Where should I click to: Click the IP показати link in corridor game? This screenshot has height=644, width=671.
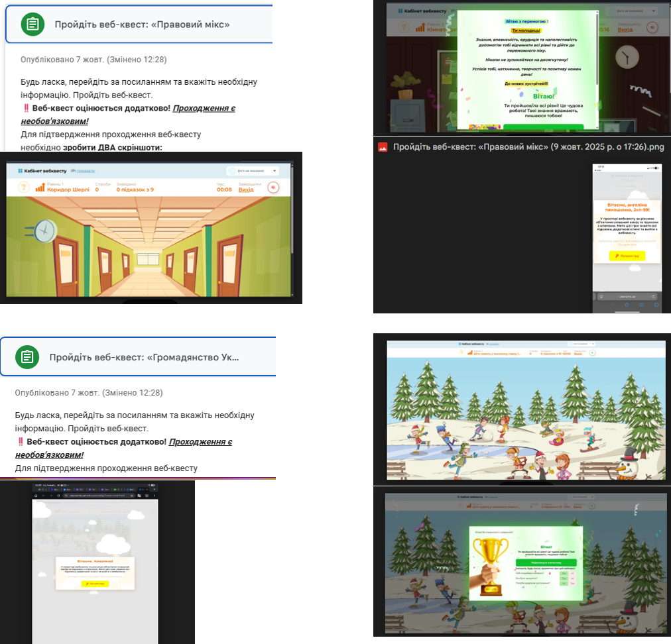[83, 170]
